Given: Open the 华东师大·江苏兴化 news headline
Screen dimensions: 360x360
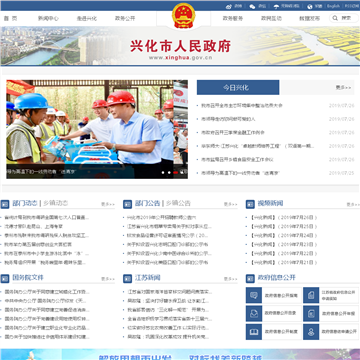Looking at the screenshot, I should click(x=257, y=146).
